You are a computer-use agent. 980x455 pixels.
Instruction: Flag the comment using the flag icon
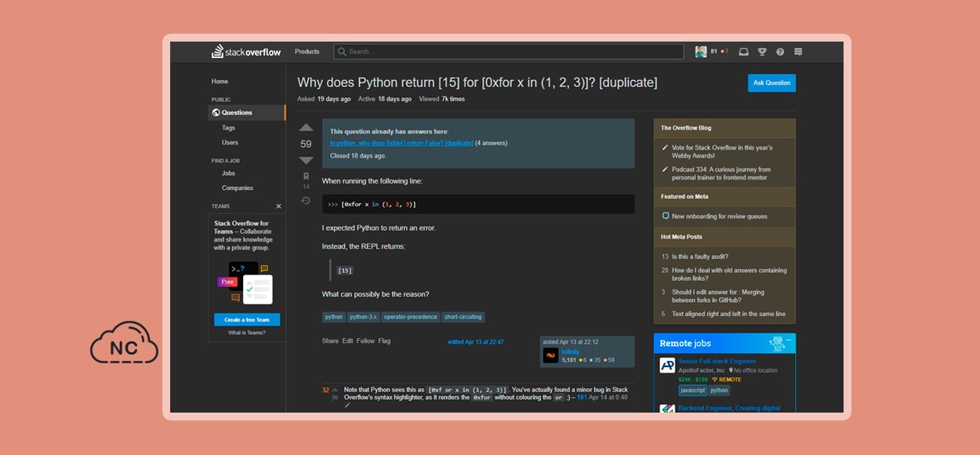pyautogui.click(x=336, y=398)
